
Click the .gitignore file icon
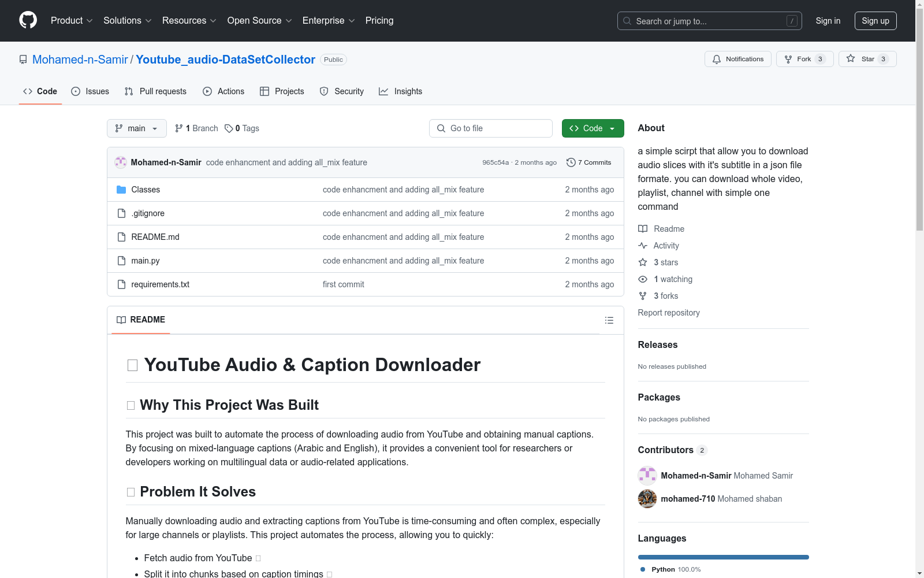(x=121, y=213)
